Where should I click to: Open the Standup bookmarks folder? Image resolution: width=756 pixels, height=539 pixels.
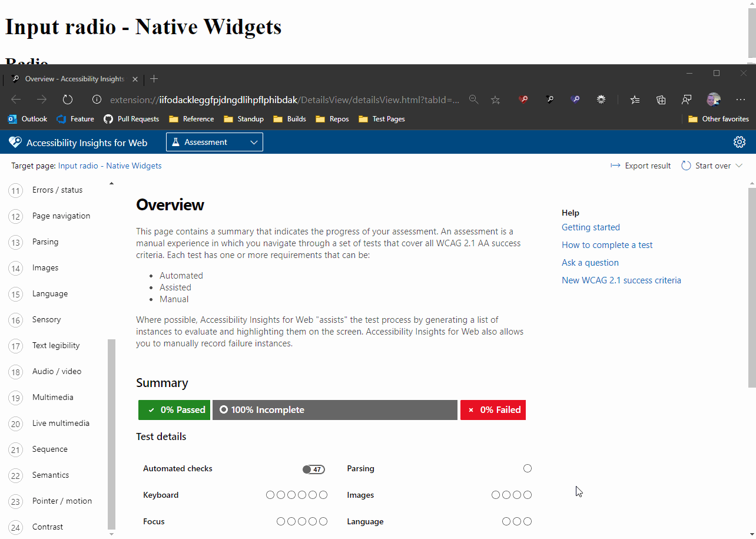coord(244,119)
